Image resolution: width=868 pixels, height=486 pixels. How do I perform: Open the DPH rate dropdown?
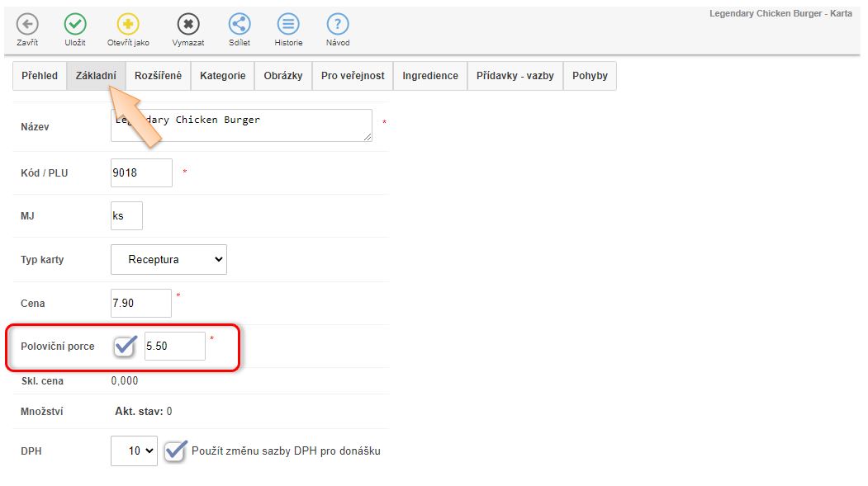(x=134, y=451)
